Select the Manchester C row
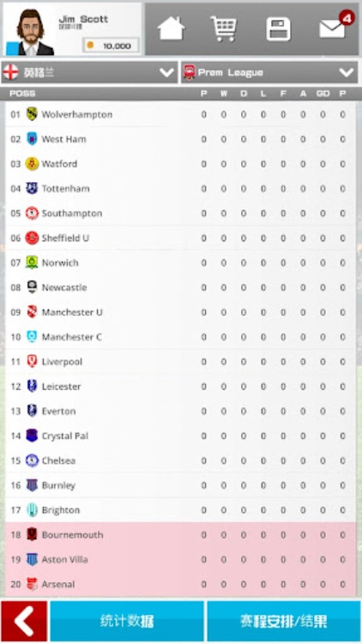The image size is (362, 644). pyautogui.click(x=181, y=337)
